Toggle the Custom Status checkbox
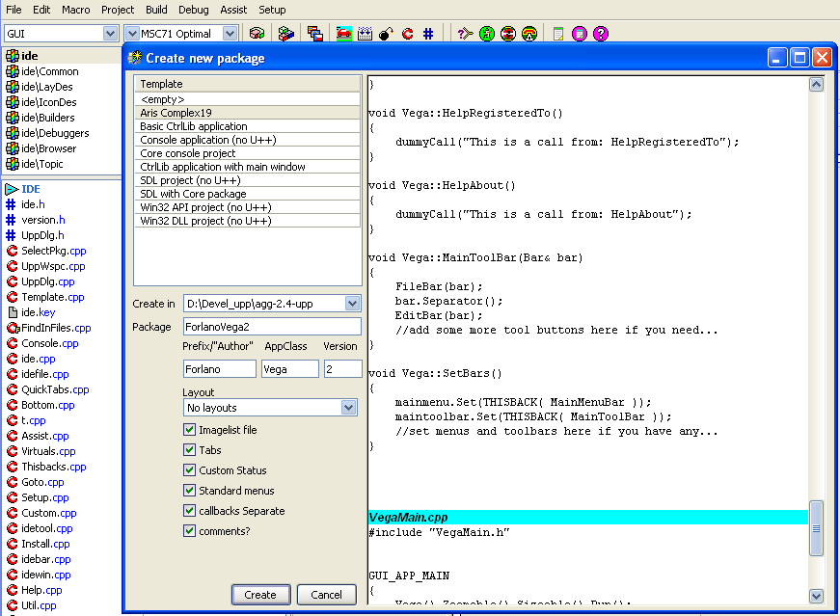Viewport: 840px width, 616px height. (x=190, y=470)
